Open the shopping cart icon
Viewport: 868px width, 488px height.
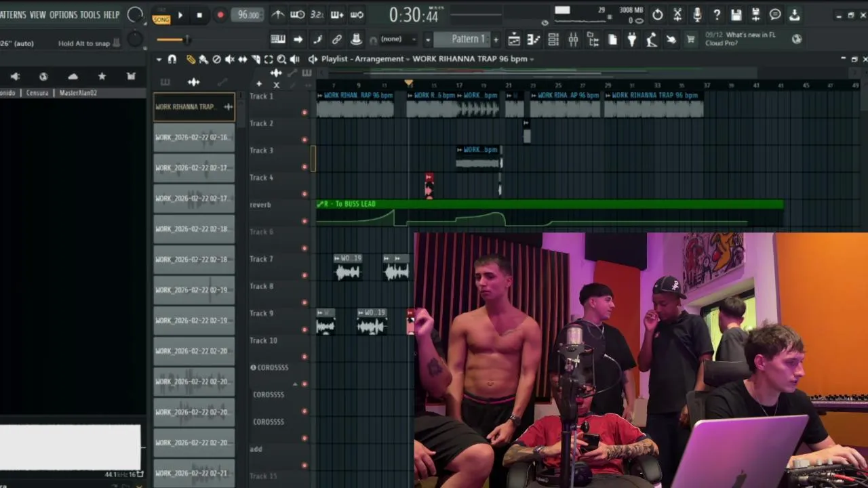pos(691,40)
